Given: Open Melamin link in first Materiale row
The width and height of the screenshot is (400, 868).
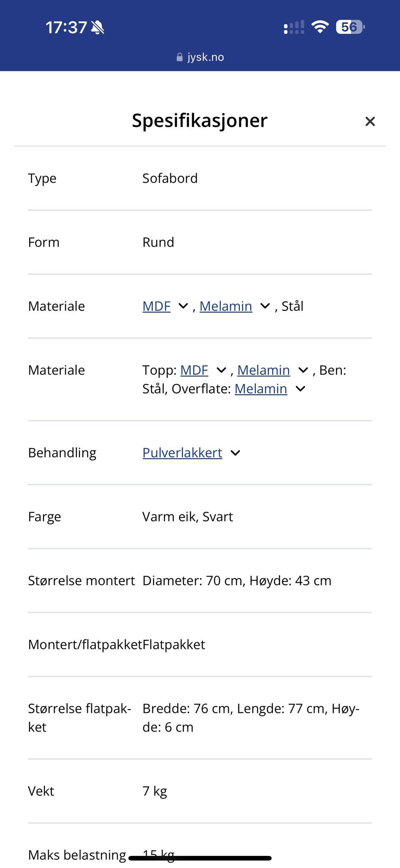Looking at the screenshot, I should 225,306.
